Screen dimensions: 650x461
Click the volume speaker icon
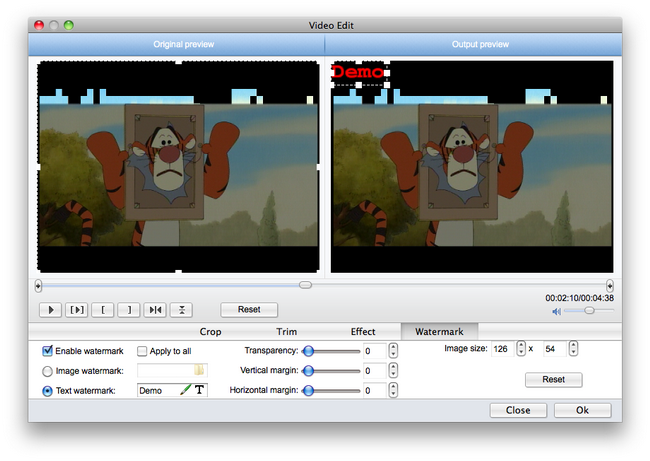click(556, 311)
